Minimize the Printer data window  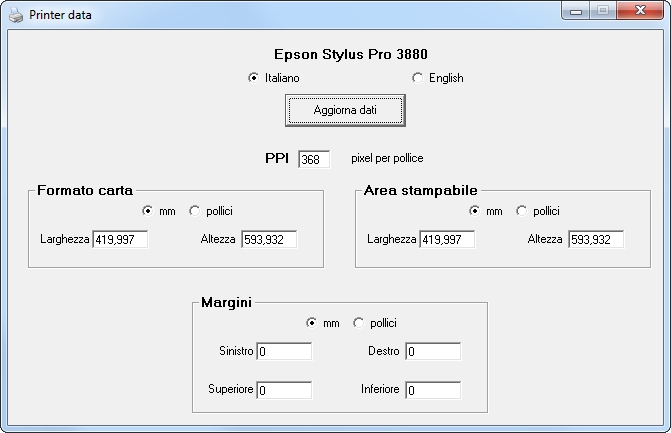(x=576, y=11)
